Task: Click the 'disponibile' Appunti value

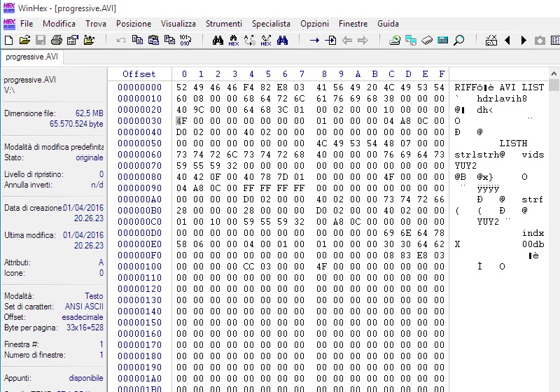Action: click(86, 378)
